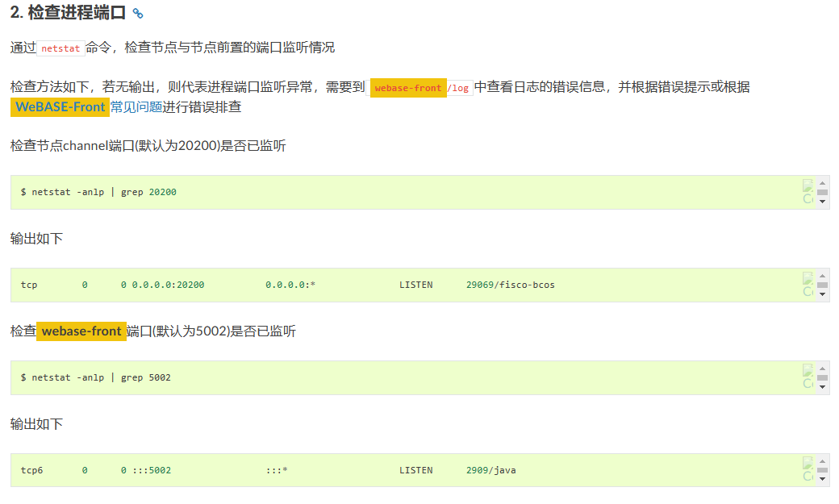Click copy icon in 2909/java output block
Viewport: 839px width, 504px height.
click(x=808, y=470)
